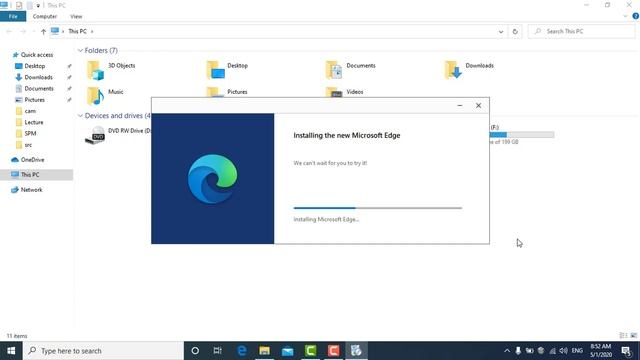
Task: Launch legacy Edge from taskbar
Action: [242, 351]
